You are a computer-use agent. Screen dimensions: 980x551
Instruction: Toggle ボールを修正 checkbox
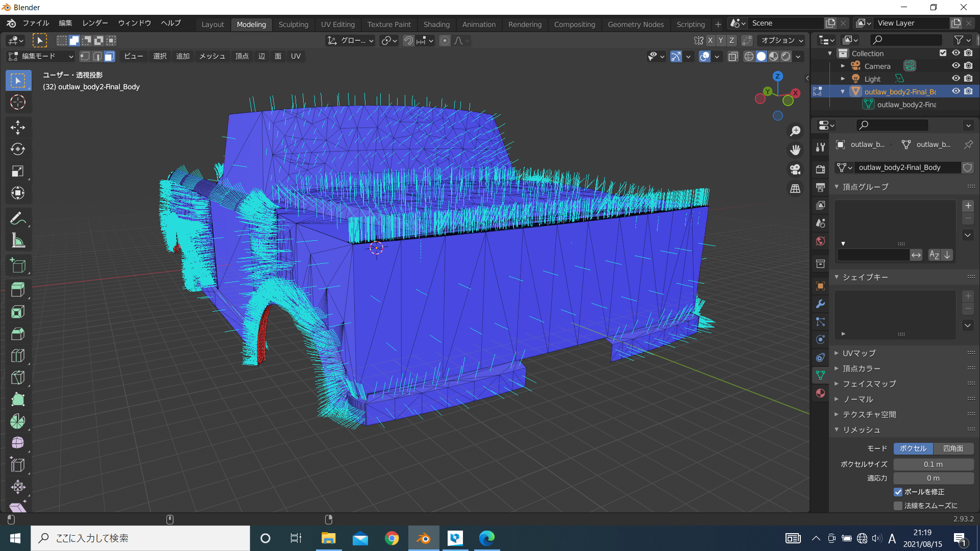point(898,492)
